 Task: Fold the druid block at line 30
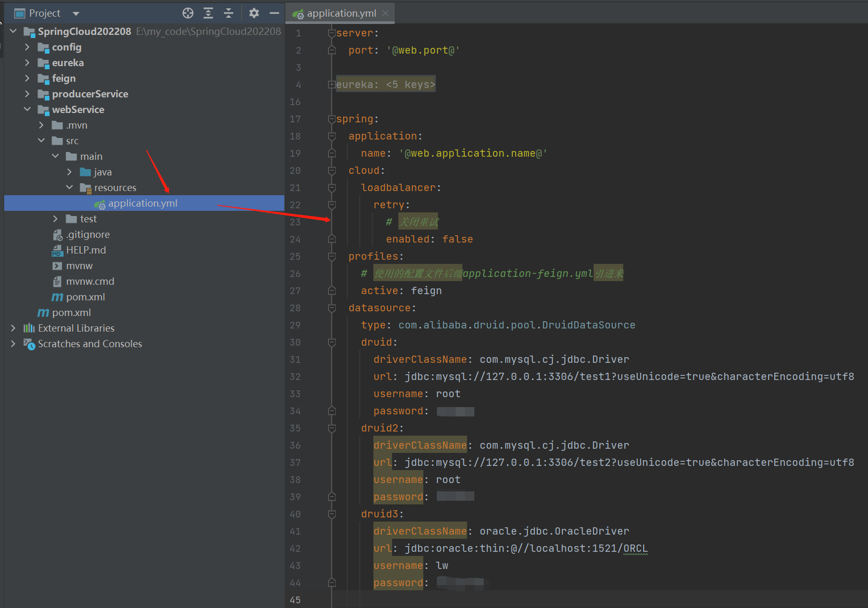coord(332,342)
